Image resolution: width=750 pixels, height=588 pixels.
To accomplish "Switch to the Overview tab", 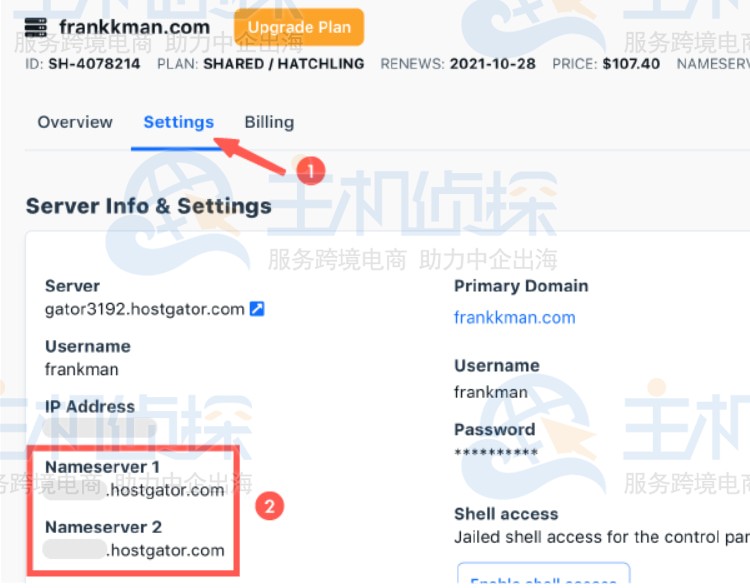I will [75, 122].
